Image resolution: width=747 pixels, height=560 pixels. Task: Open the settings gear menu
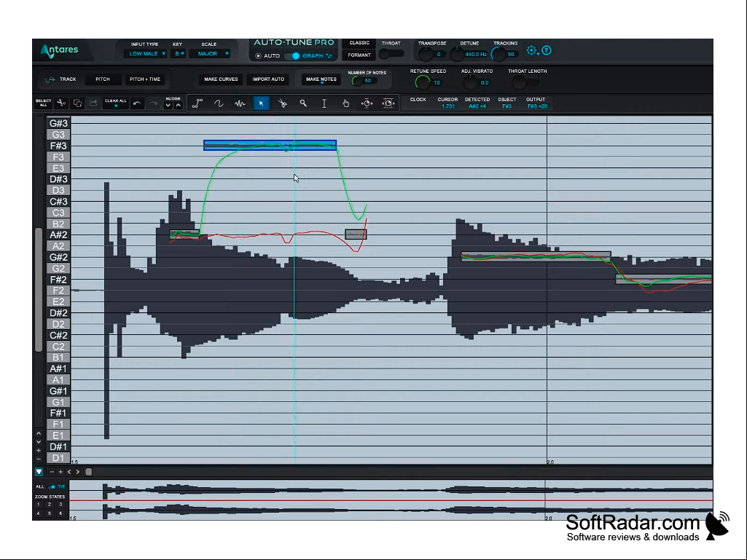pos(532,50)
